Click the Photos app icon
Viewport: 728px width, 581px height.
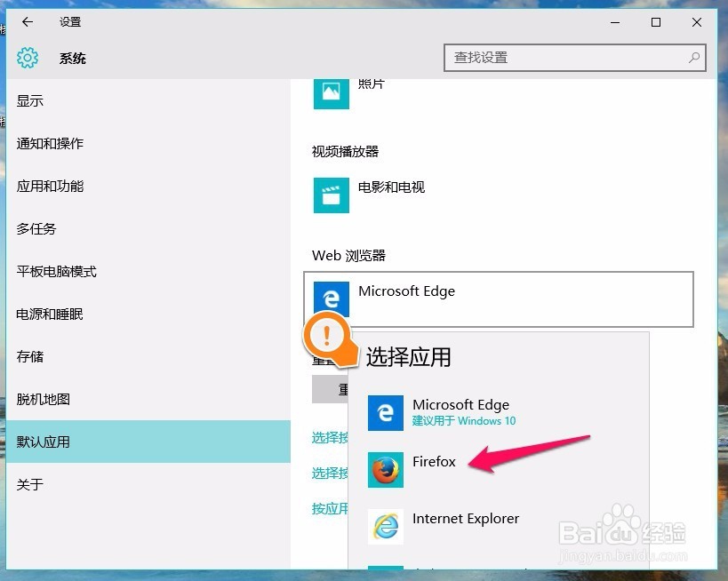point(331,93)
